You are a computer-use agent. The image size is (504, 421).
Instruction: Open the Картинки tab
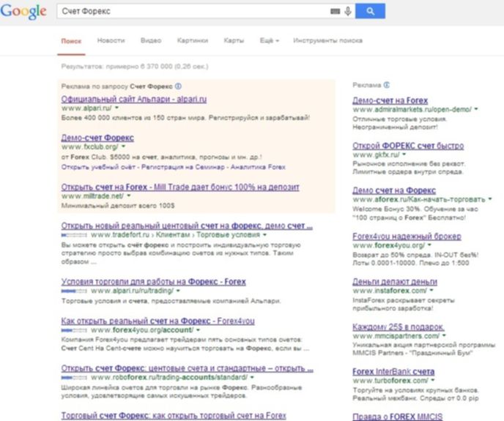[193, 41]
